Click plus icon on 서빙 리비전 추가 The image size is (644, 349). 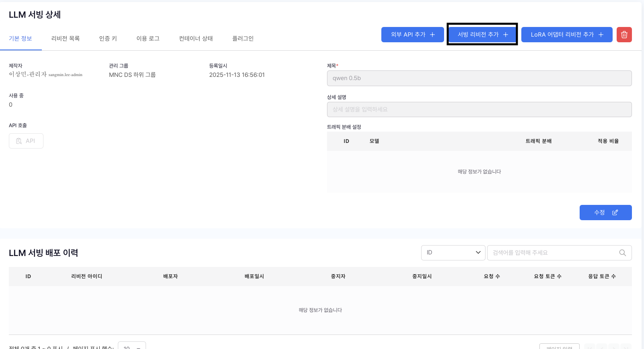pyautogui.click(x=506, y=35)
